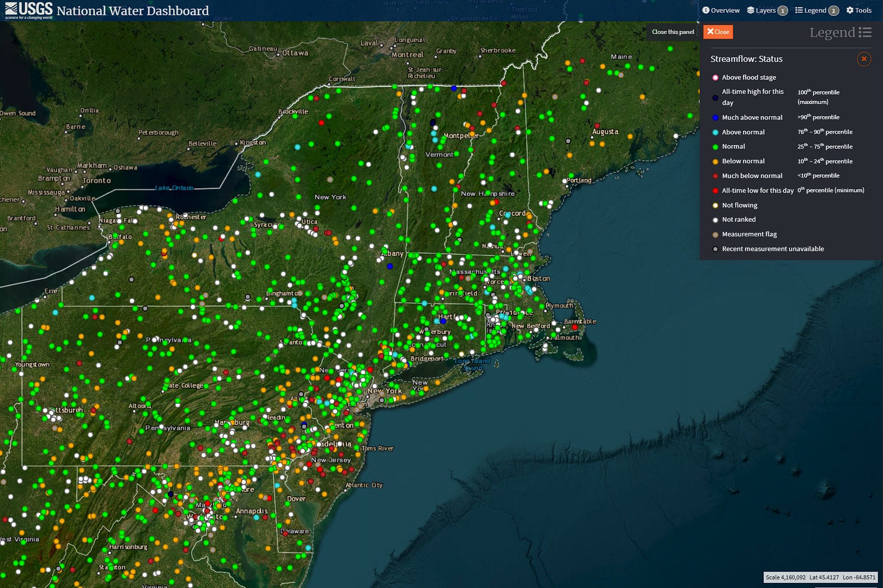This screenshot has height=588, width=883.
Task: Click the Above normal cyan legend dot
Action: [x=715, y=132]
